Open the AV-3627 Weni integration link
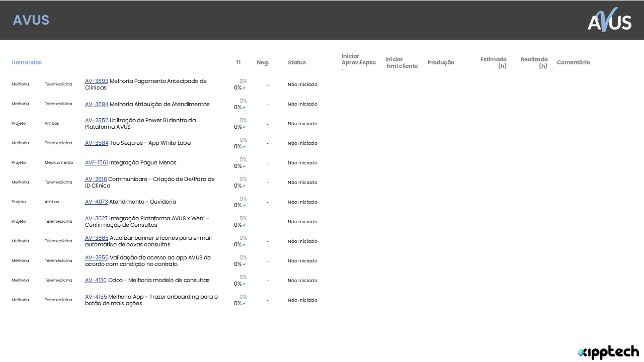Image resolution: width=644 pixels, height=362 pixels. coord(97,218)
